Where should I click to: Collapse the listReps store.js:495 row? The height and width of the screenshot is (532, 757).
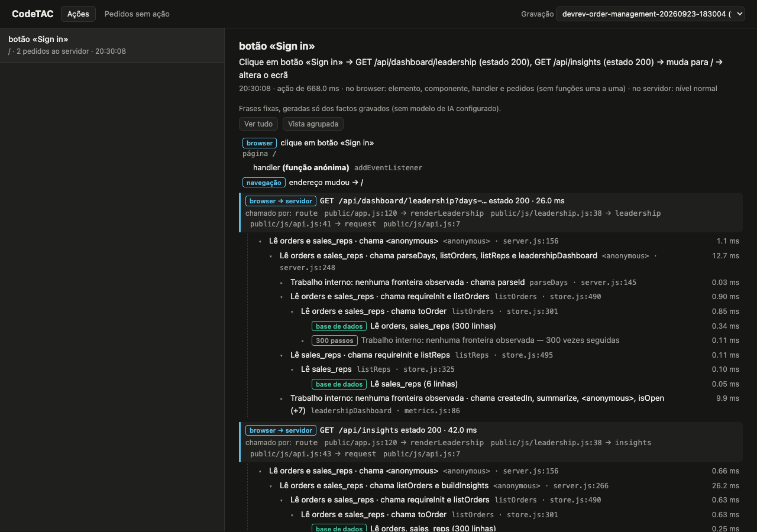pyautogui.click(x=282, y=355)
